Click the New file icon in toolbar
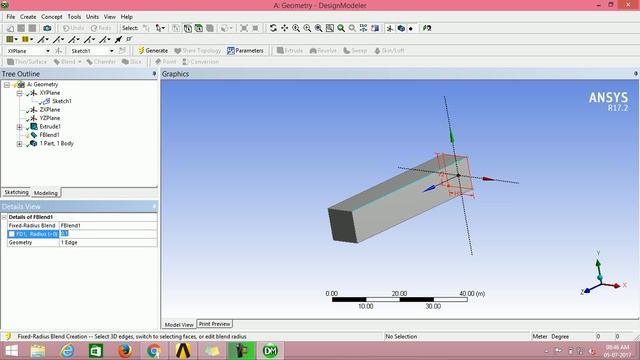 pos(10,28)
